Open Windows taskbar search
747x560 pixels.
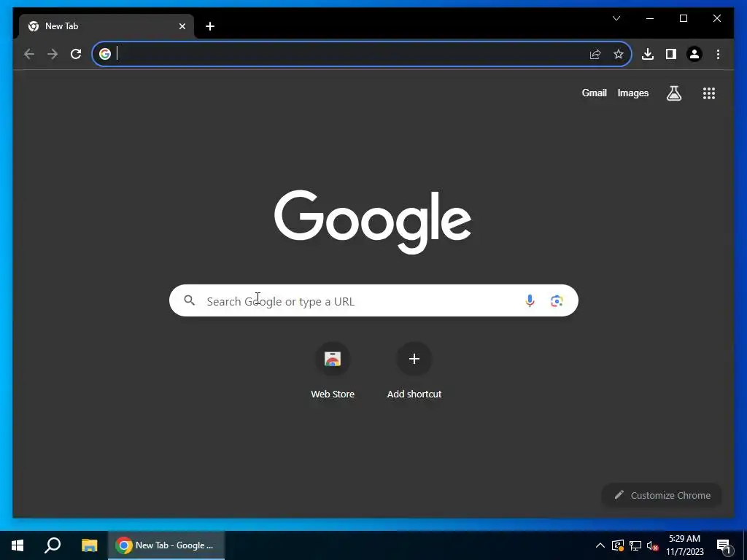(53, 545)
